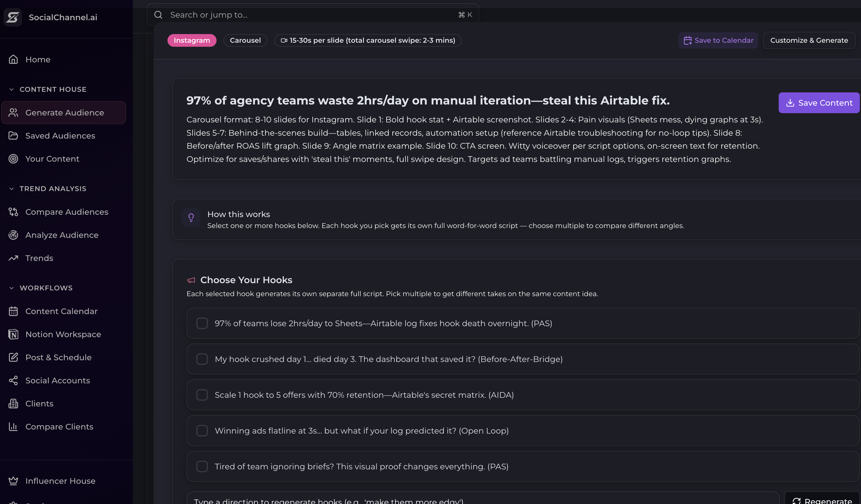Click the 15-30s per slide duration tag
The image size is (861, 504).
[x=368, y=40]
